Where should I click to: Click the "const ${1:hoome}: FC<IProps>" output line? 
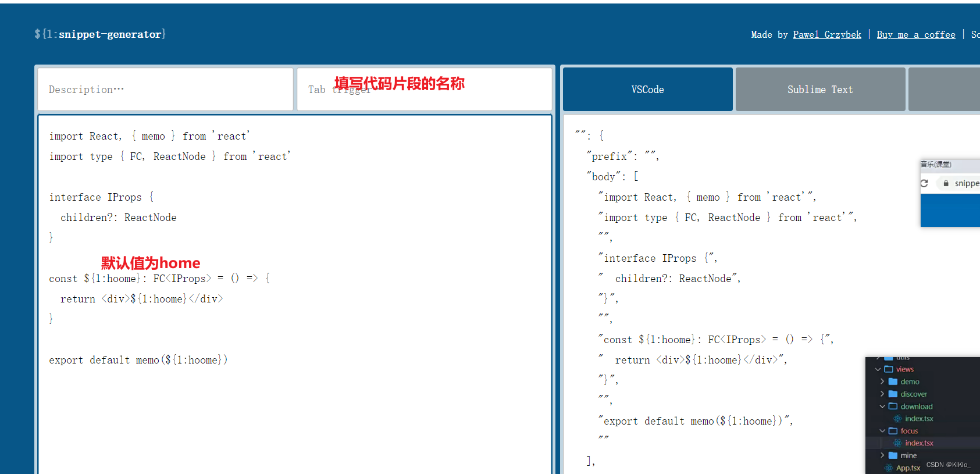(716, 340)
